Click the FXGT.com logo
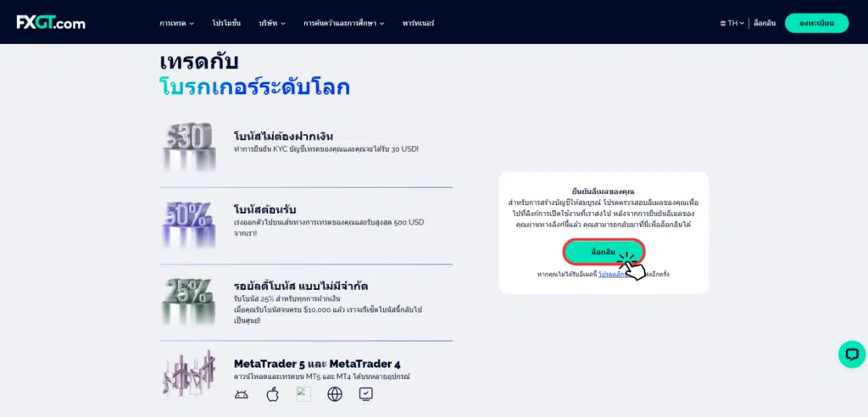Viewport: 868px width, 417px height. coord(51,22)
